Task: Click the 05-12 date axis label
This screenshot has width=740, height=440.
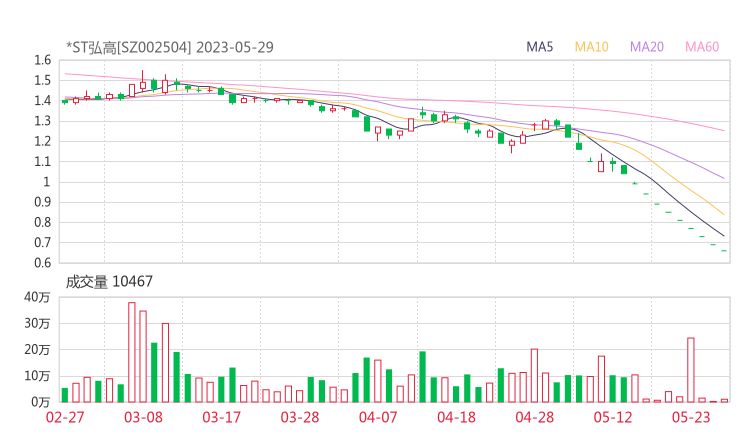Action: 613,417
